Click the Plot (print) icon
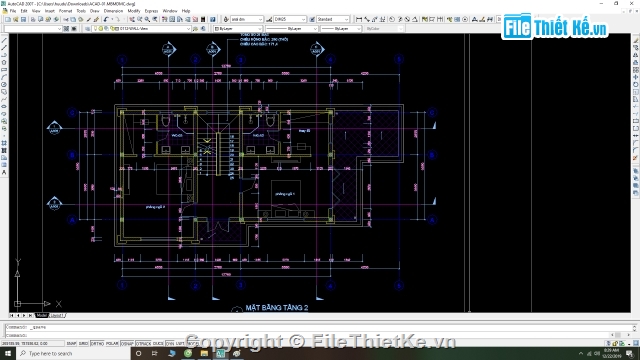 pyautogui.click(x=33, y=19)
